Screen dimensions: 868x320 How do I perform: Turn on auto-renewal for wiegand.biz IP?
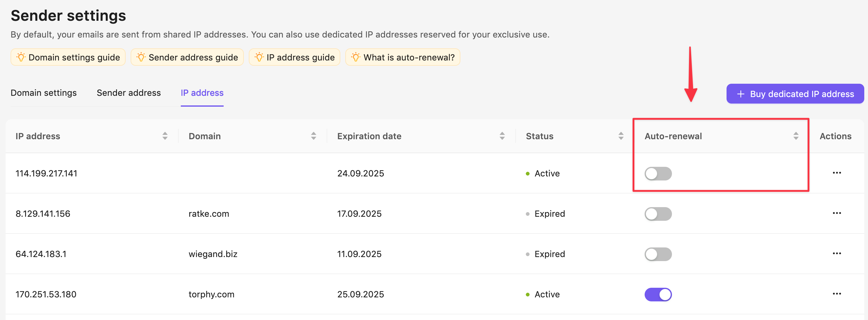pos(658,254)
